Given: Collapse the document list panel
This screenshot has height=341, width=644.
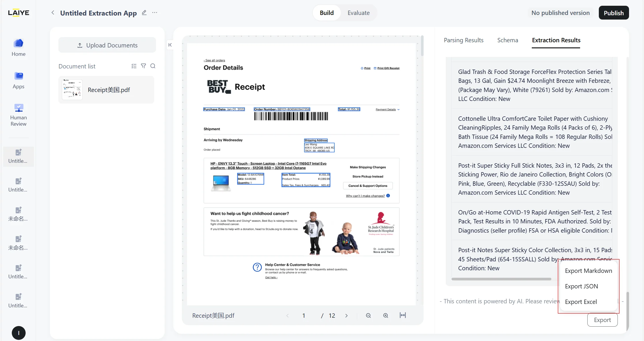Looking at the screenshot, I should coord(170,45).
